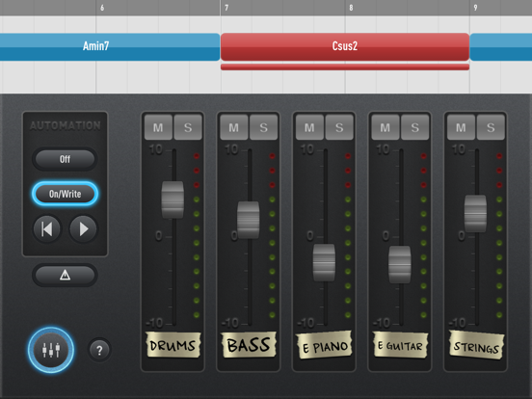This screenshot has width=532, height=399.
Task: Click the Bass volume fader knob
Action: tap(249, 220)
